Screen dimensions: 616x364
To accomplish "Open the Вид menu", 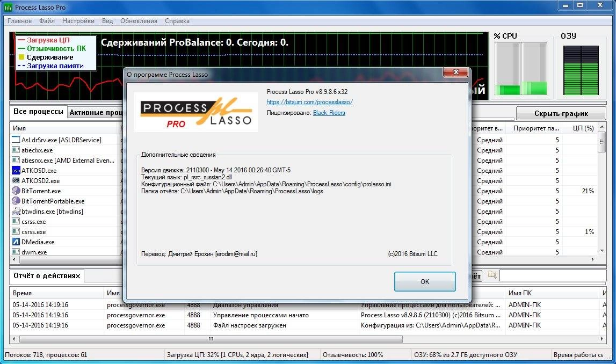I will 107,21.
